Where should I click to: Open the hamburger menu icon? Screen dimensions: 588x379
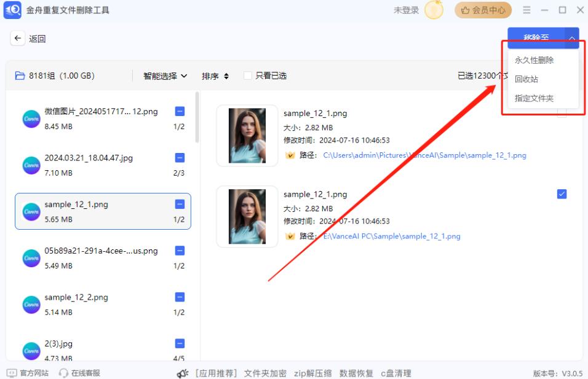[526, 10]
